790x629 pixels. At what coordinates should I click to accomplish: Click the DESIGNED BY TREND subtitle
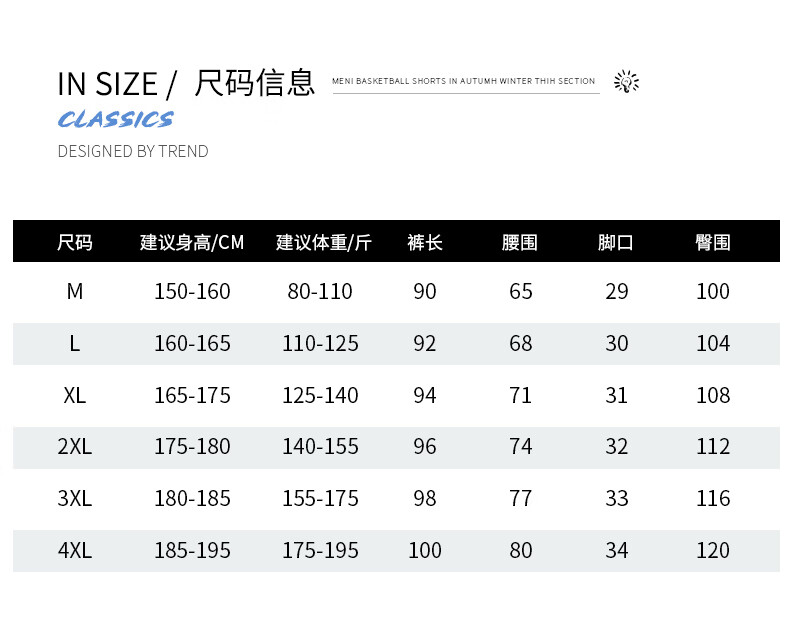133,151
